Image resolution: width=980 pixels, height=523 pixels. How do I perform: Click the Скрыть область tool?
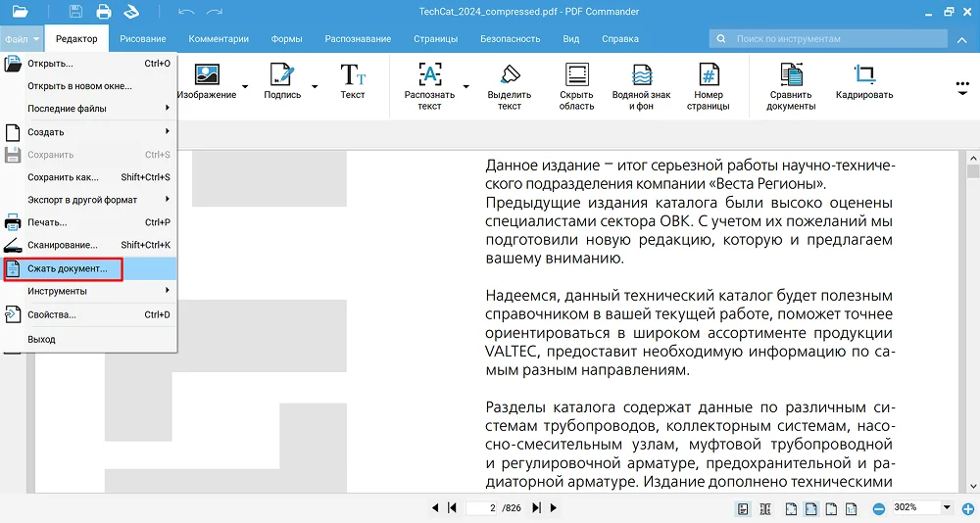(x=576, y=76)
